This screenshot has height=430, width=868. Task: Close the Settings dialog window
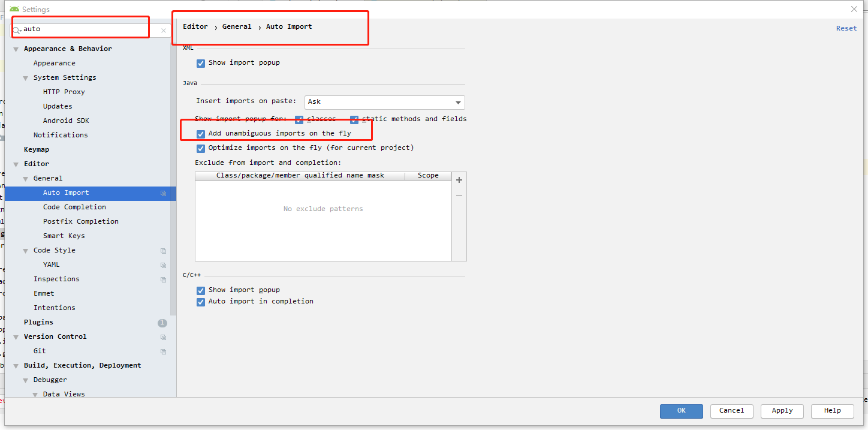tap(854, 9)
